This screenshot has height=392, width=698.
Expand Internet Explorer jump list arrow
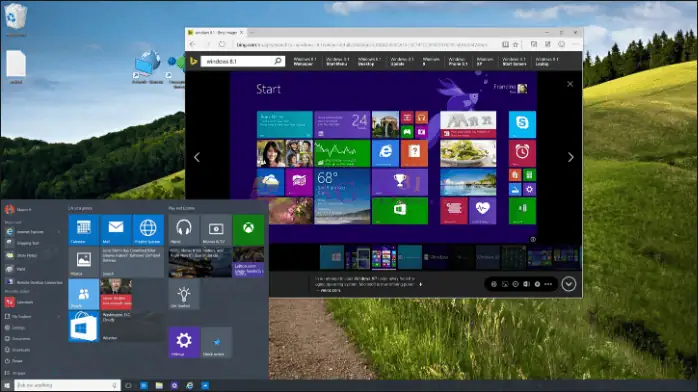(x=59, y=231)
